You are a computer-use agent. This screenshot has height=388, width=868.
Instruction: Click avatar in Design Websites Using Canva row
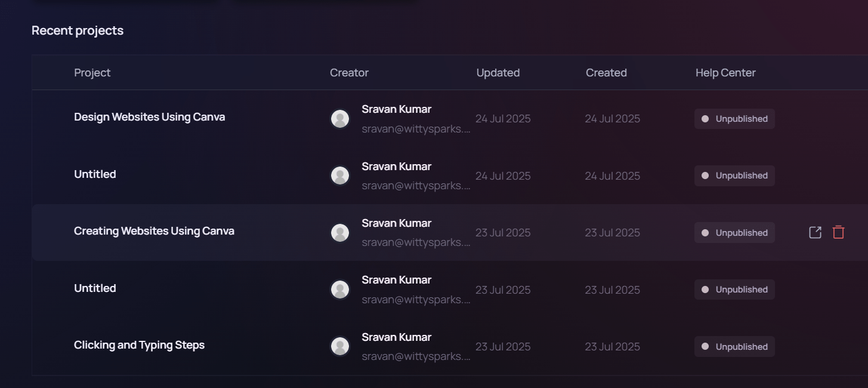click(x=340, y=119)
